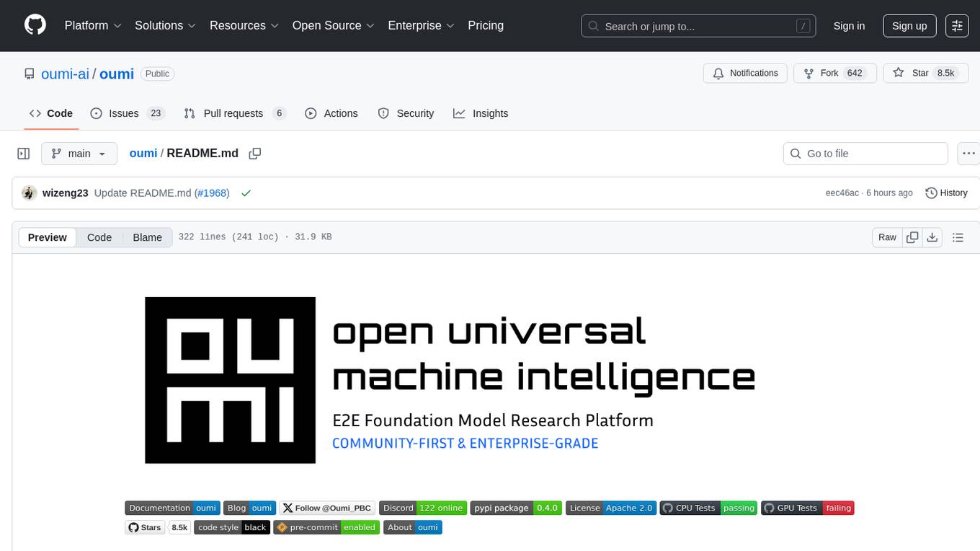Open the main branch selector dropdown

[x=79, y=154]
